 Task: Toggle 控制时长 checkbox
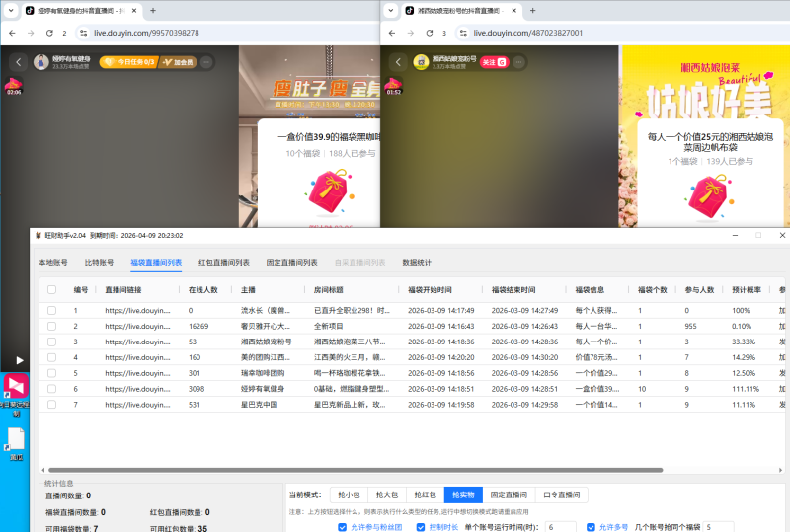(421, 527)
